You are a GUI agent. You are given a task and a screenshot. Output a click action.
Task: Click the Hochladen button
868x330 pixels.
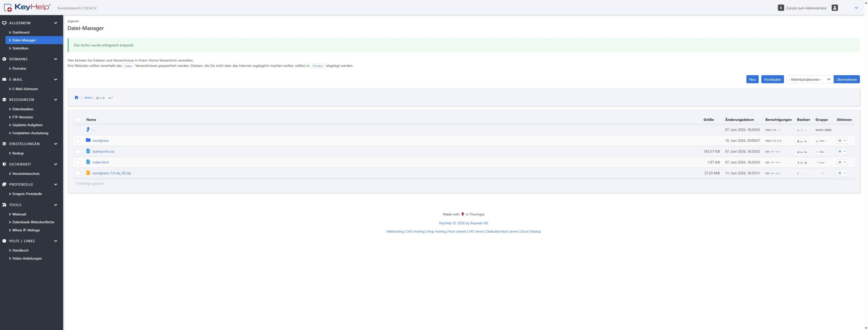pos(772,79)
